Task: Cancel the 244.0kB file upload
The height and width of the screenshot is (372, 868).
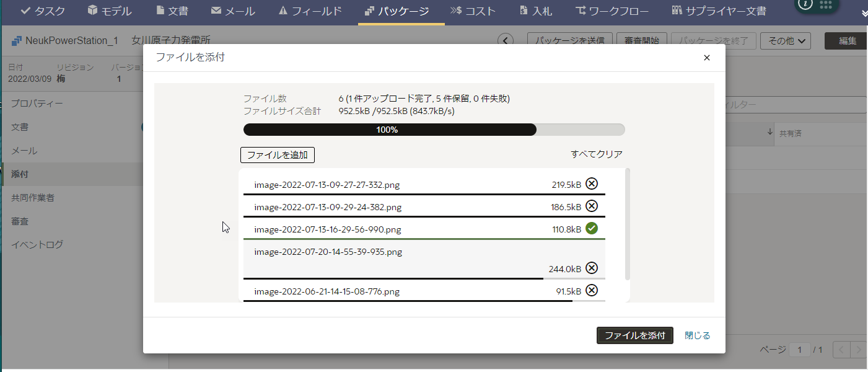Action: point(592,268)
